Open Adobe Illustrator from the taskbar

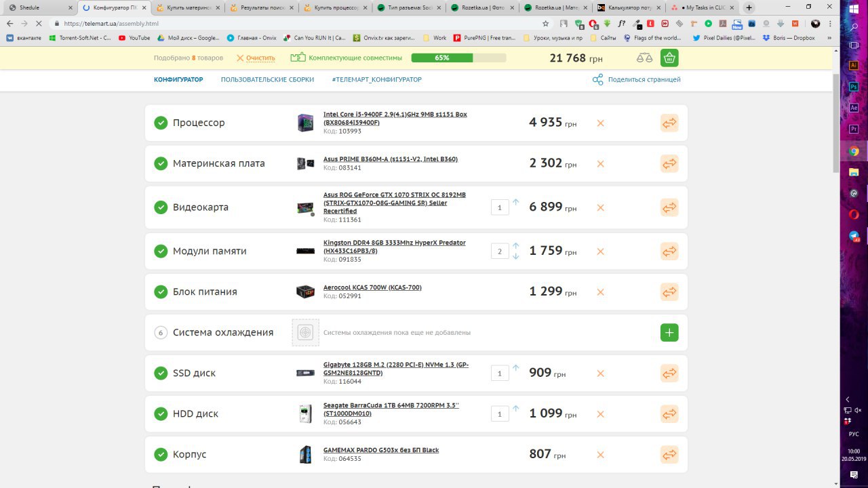(x=854, y=65)
